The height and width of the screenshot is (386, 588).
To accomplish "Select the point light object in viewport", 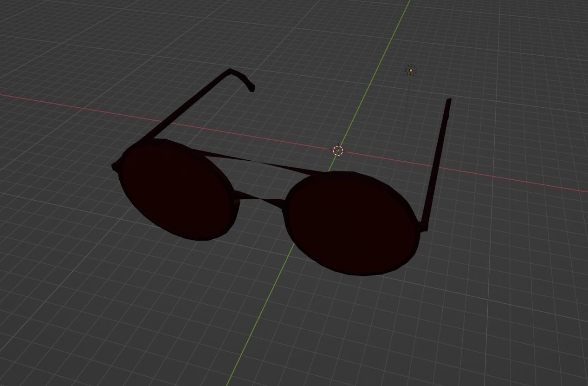I will pos(411,70).
